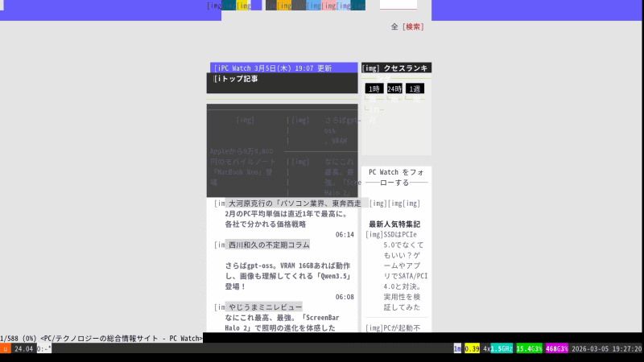644x362 pixels.
Task: Open article なにこれ最高、最強。「ScreenBar Halo 2」 in list
Action: tap(283, 323)
